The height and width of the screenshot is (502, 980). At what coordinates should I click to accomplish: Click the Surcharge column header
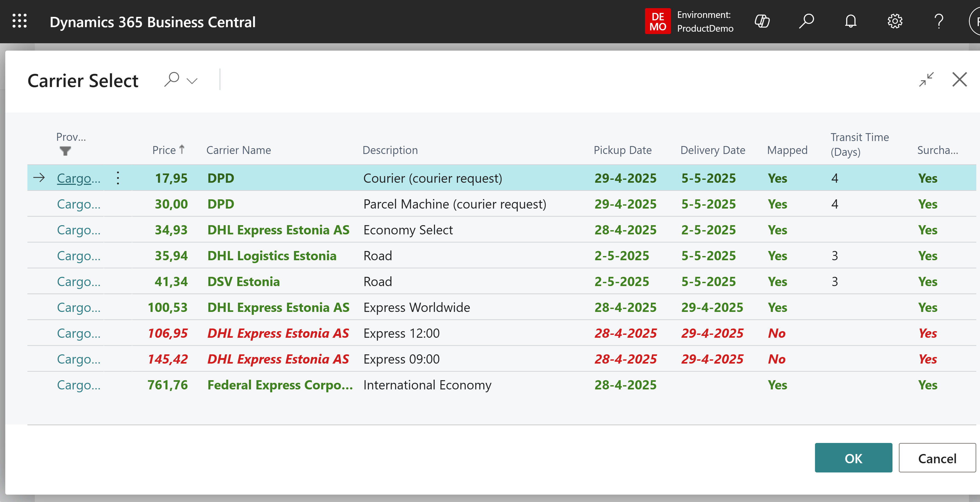(x=937, y=150)
